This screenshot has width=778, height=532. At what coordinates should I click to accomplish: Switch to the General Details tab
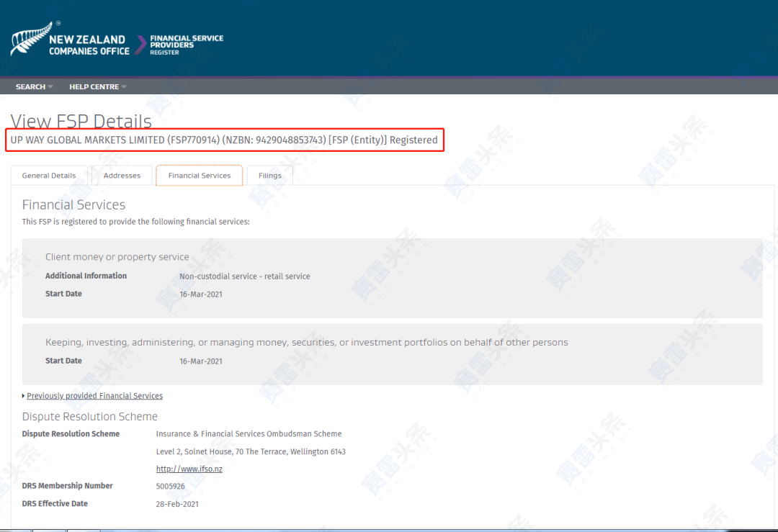tap(49, 176)
